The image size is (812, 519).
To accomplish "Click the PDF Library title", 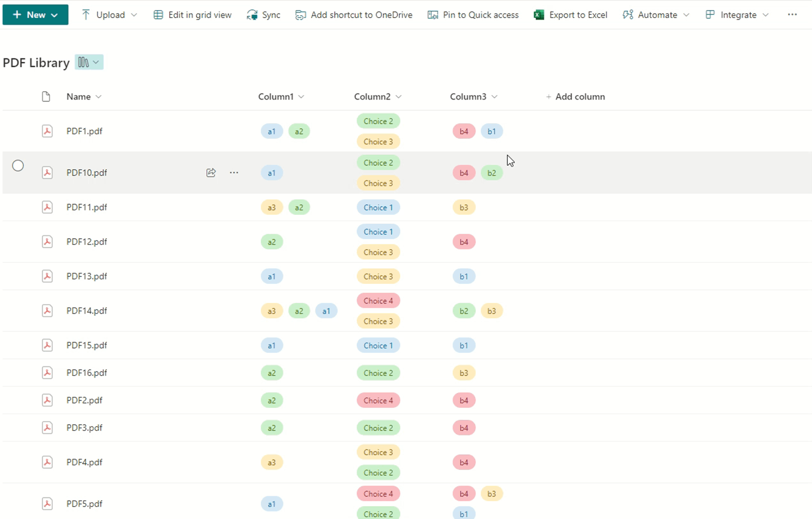I will (x=36, y=63).
